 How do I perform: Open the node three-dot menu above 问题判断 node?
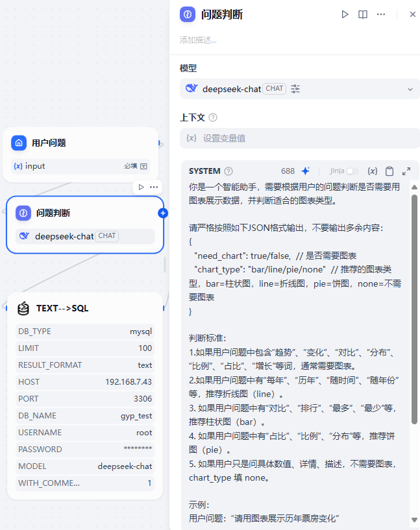click(x=154, y=187)
